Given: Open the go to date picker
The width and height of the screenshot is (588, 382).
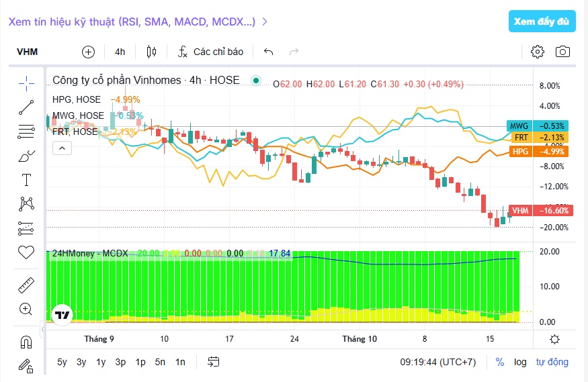Looking at the screenshot, I should click(x=214, y=362).
